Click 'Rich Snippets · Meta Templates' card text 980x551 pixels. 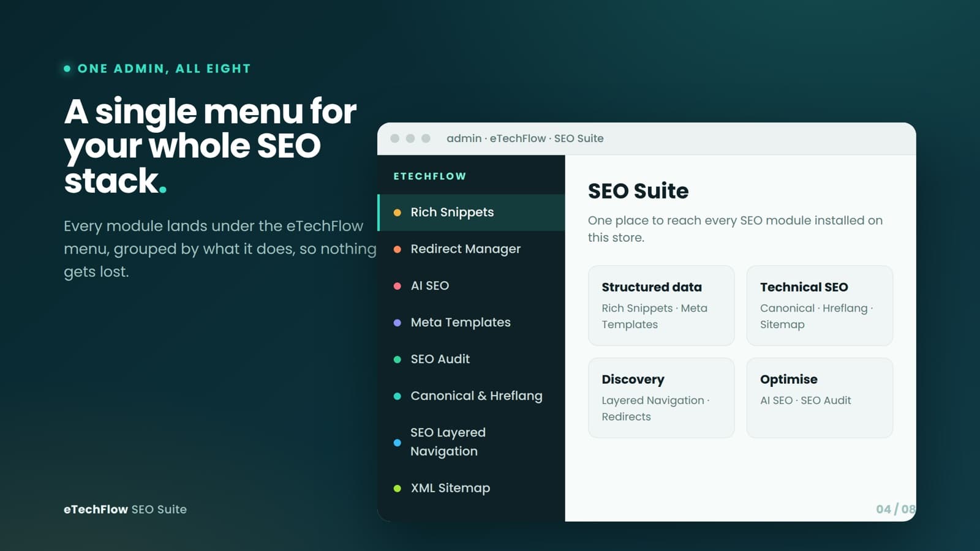[654, 317]
